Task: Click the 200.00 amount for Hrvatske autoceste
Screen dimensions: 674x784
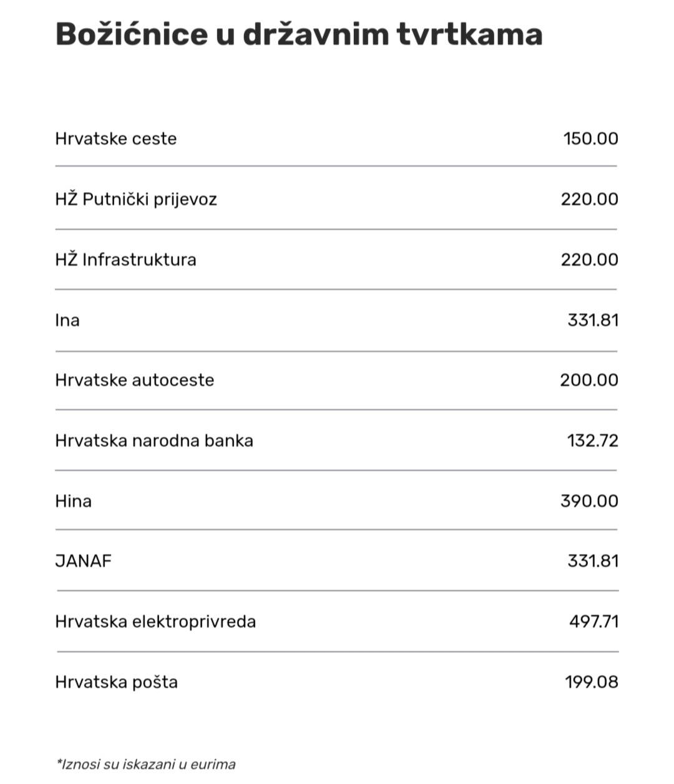Action: point(589,380)
